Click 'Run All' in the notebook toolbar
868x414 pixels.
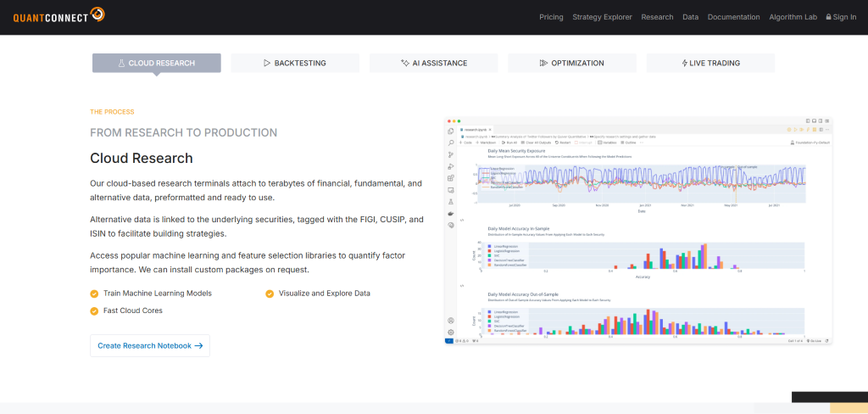tap(509, 143)
